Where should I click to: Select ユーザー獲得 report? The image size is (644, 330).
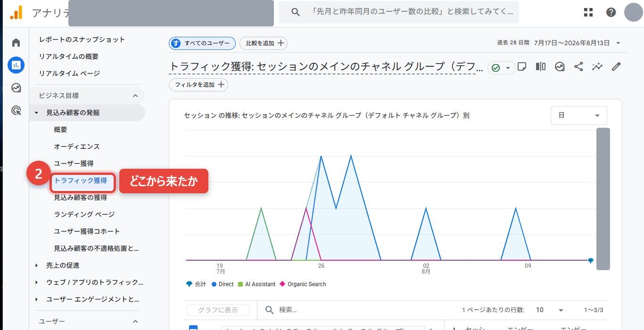click(x=74, y=164)
